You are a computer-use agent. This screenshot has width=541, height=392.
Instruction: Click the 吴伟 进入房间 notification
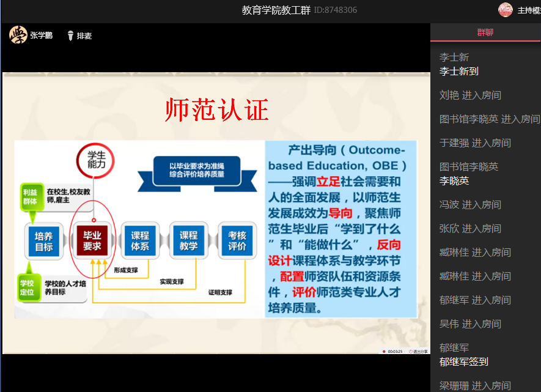coord(470,324)
